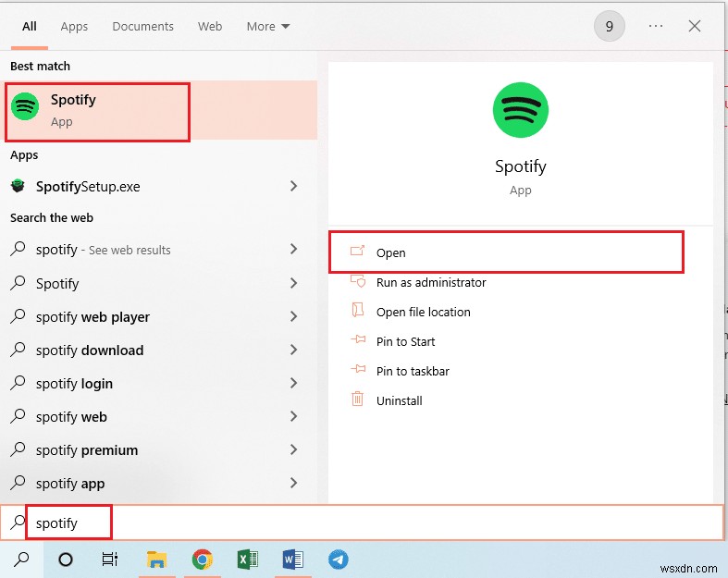This screenshot has width=728, height=578.
Task: Click the pin icon next to Pin to taskbar
Action: tap(358, 370)
